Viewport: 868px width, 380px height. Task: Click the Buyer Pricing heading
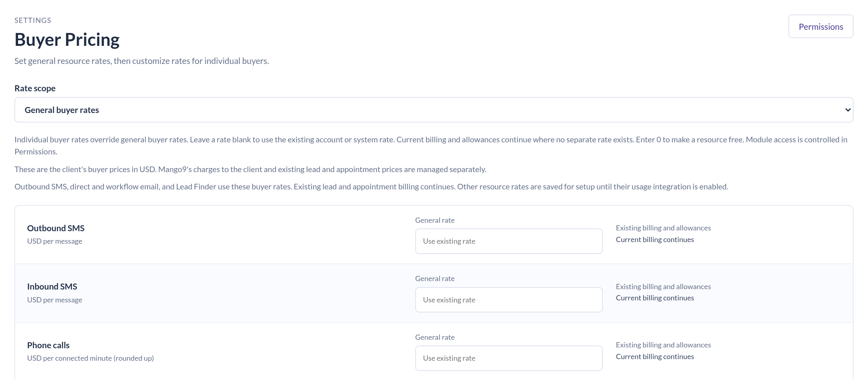click(x=67, y=40)
